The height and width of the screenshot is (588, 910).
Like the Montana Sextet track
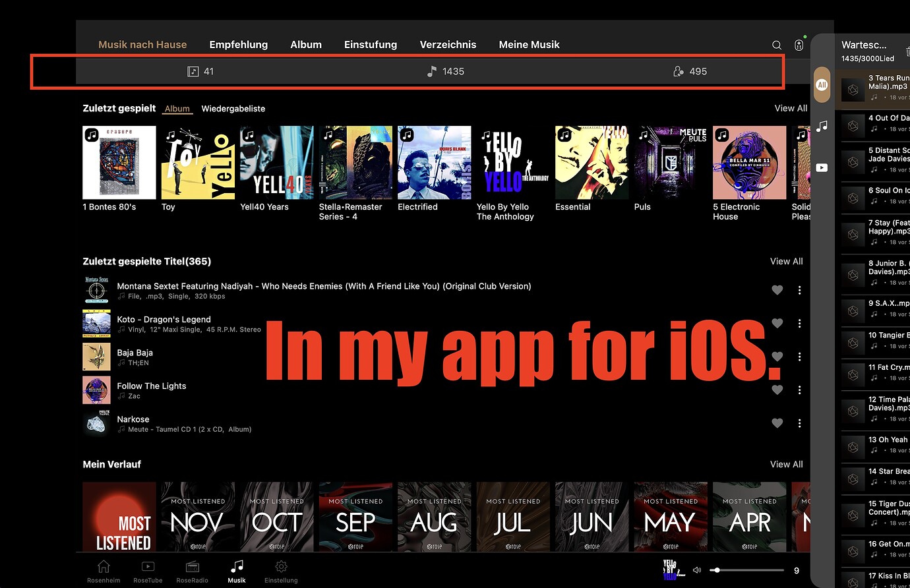pyautogui.click(x=777, y=290)
